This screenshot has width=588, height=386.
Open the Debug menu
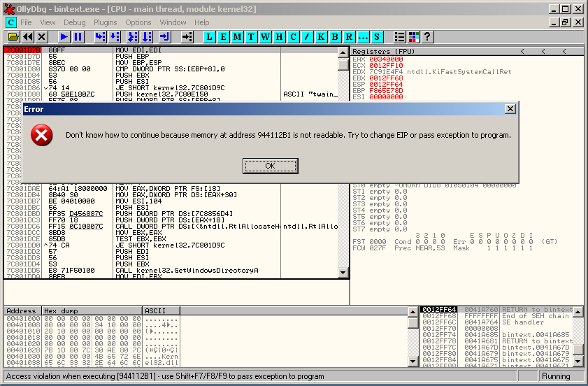(x=75, y=22)
